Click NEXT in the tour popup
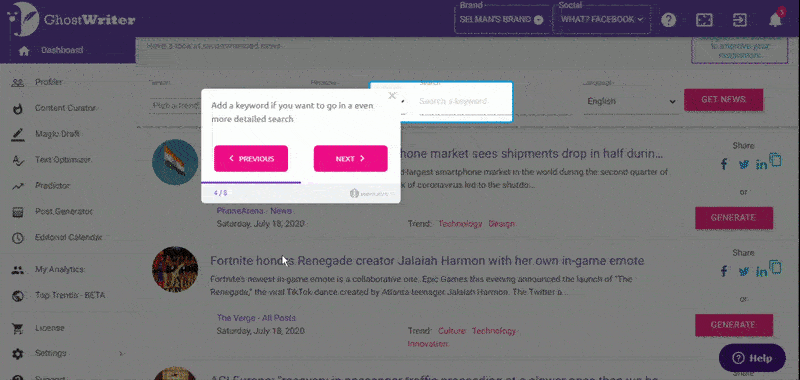 [351, 159]
